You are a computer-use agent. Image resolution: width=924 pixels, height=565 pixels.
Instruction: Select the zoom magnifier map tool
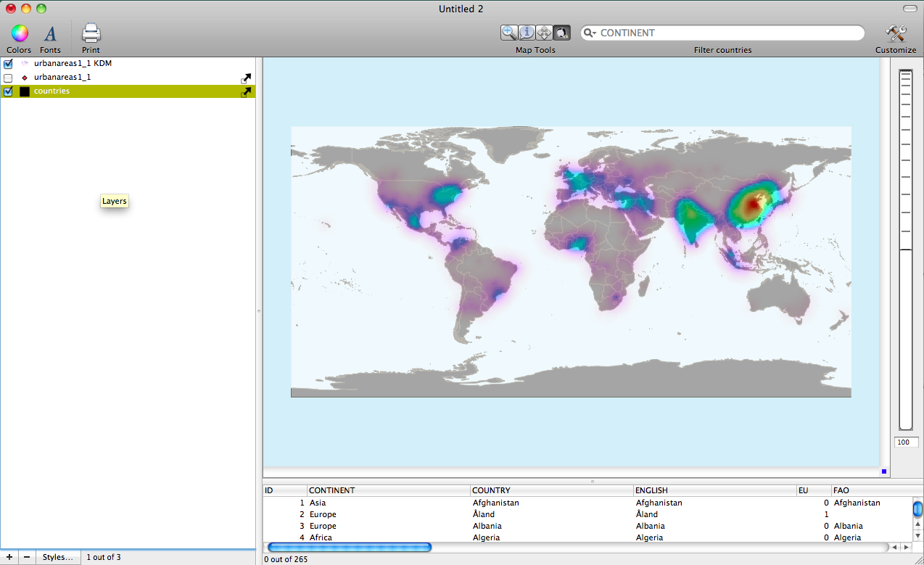click(x=509, y=33)
